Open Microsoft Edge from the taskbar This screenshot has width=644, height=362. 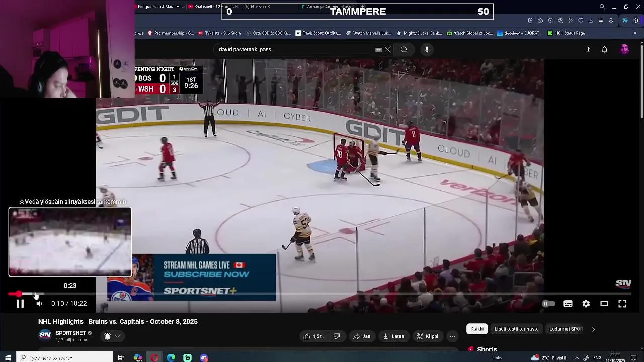pos(171,358)
